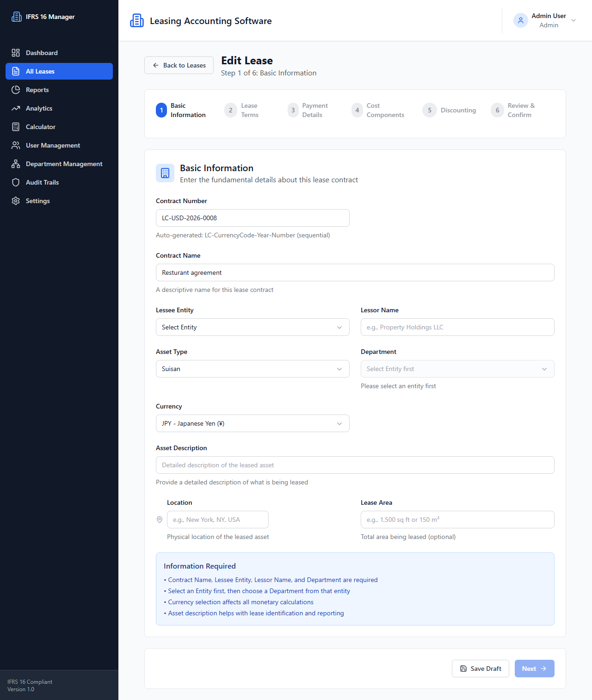
Task: Click the Department Management hierarchy icon
Action: tap(16, 164)
